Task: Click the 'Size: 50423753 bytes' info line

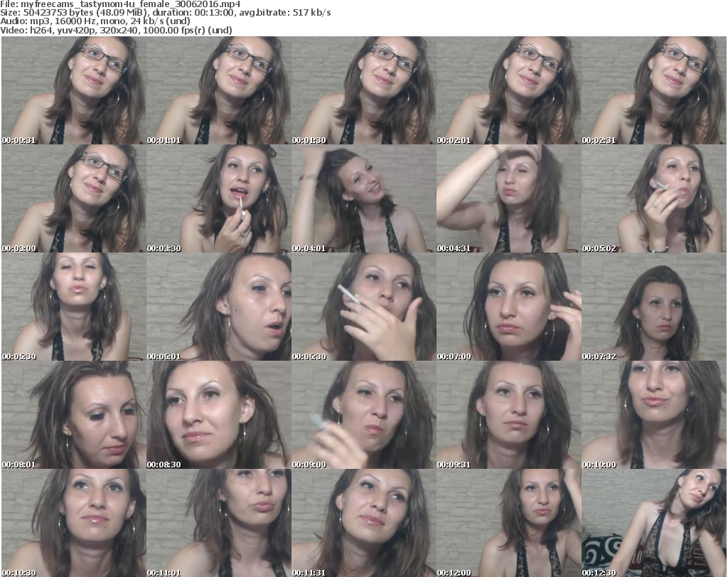Action: tap(166, 13)
